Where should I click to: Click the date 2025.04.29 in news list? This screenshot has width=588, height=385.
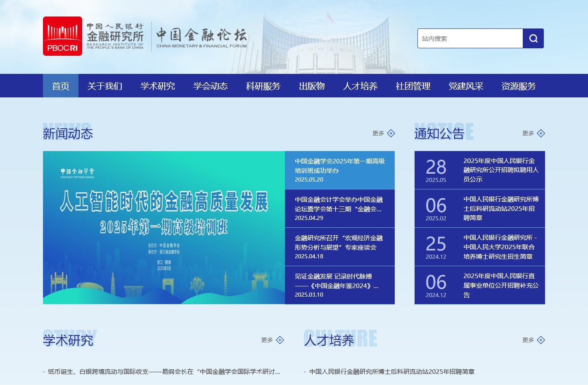[x=309, y=218]
